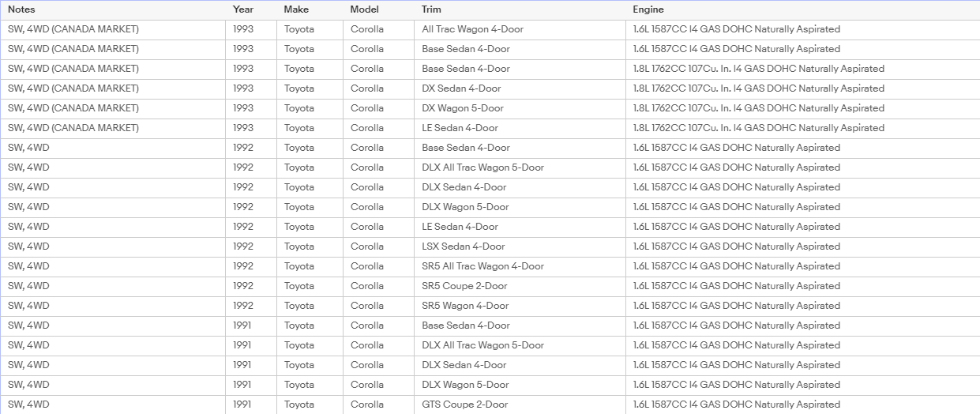Select the 1991 'DLX Sedan 4-Door' trim cell
The width and height of the screenshot is (980, 414).
pos(520,365)
